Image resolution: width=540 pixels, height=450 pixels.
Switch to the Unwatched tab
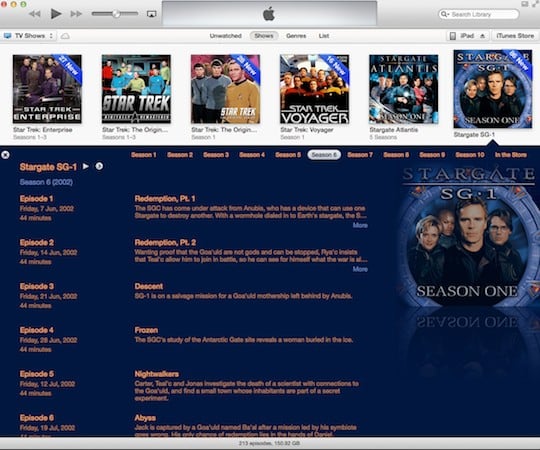226,36
